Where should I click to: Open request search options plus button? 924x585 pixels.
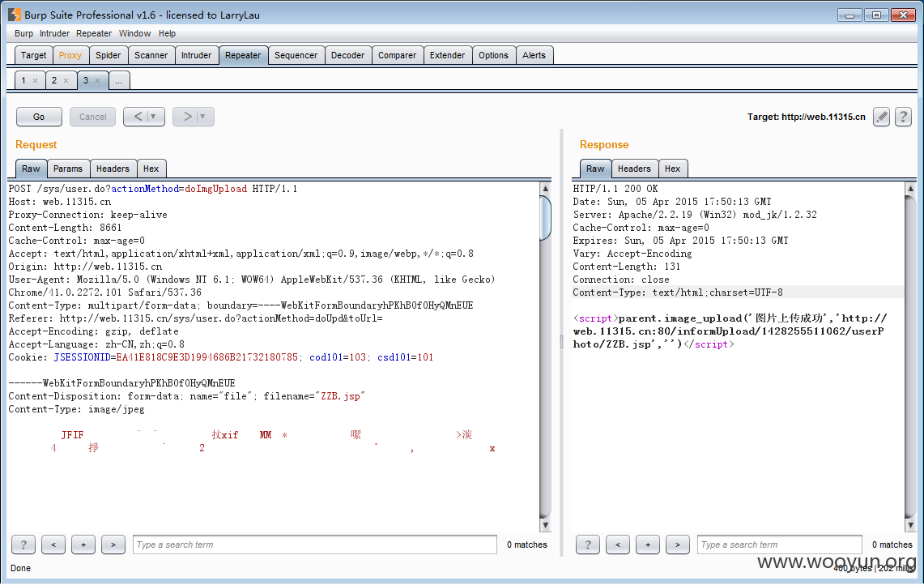tap(83, 544)
